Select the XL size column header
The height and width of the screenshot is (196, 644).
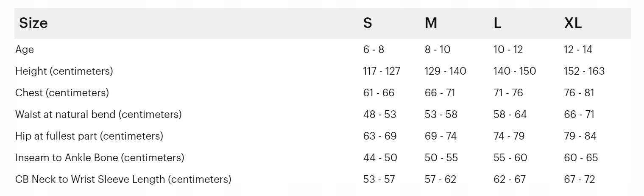(573, 23)
